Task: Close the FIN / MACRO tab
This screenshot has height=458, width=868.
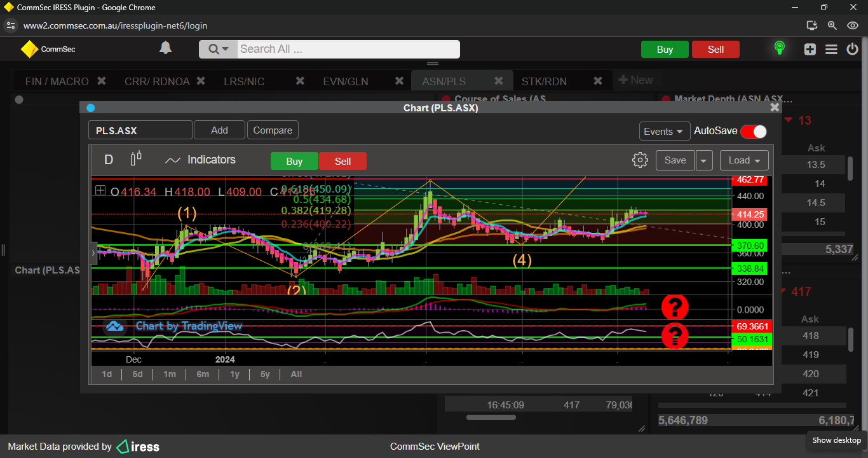Action: (102, 81)
